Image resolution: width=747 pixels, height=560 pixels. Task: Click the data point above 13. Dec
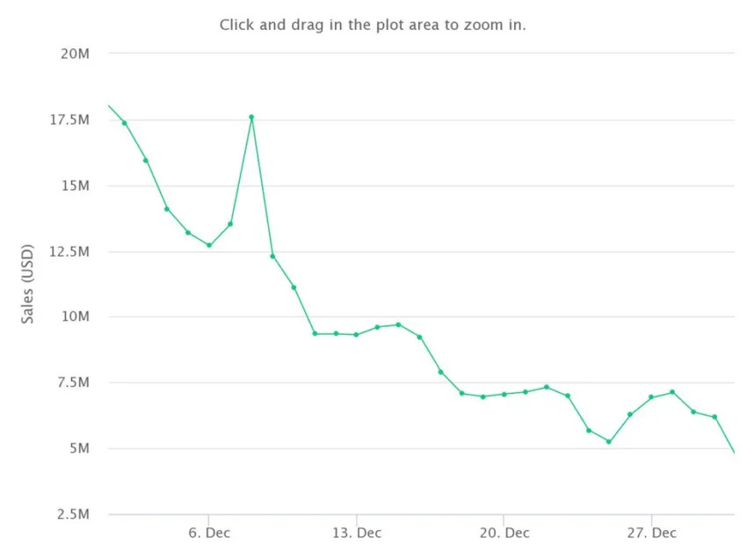click(x=356, y=335)
